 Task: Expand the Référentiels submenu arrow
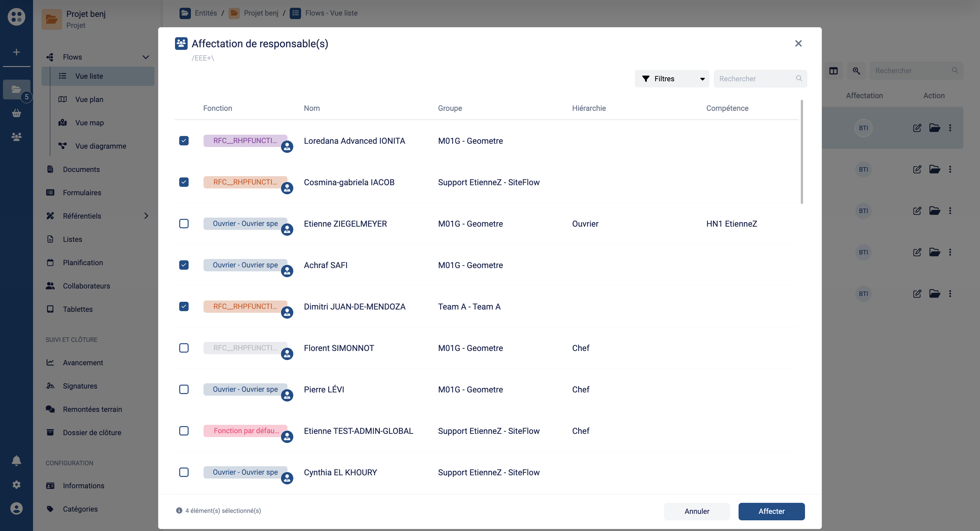146,216
